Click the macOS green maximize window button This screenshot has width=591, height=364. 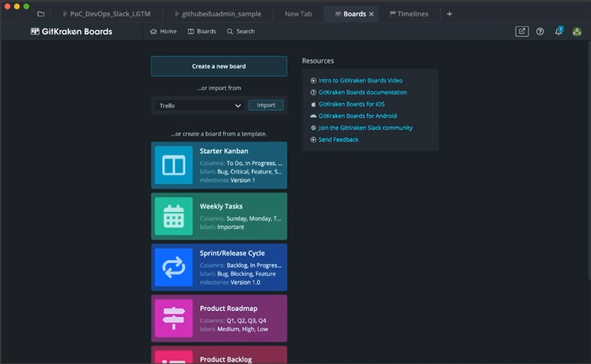click(26, 6)
